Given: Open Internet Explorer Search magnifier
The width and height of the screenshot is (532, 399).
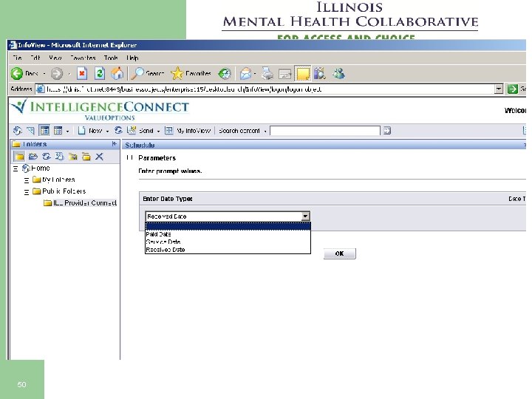Looking at the screenshot, I should pyautogui.click(x=137, y=73).
